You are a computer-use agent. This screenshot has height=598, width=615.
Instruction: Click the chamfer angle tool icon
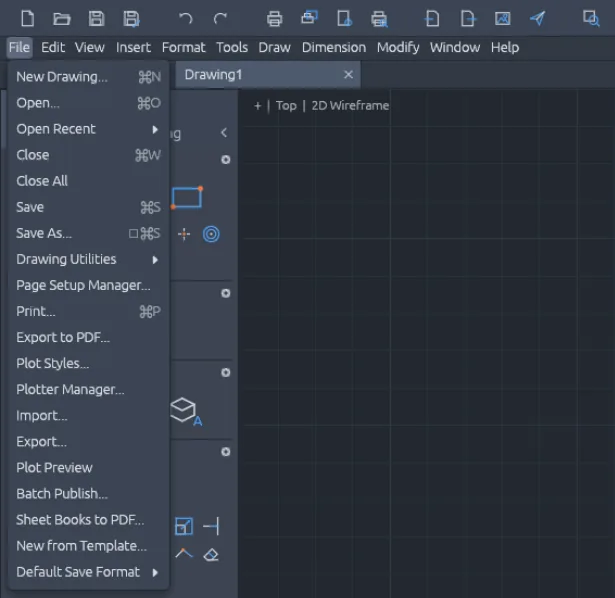click(x=184, y=553)
